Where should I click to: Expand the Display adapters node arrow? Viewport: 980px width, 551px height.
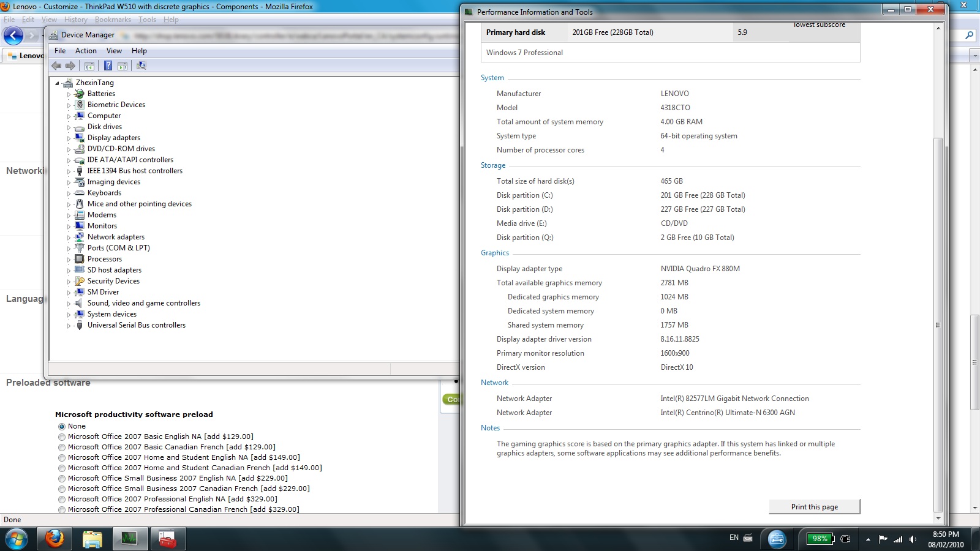coord(69,138)
